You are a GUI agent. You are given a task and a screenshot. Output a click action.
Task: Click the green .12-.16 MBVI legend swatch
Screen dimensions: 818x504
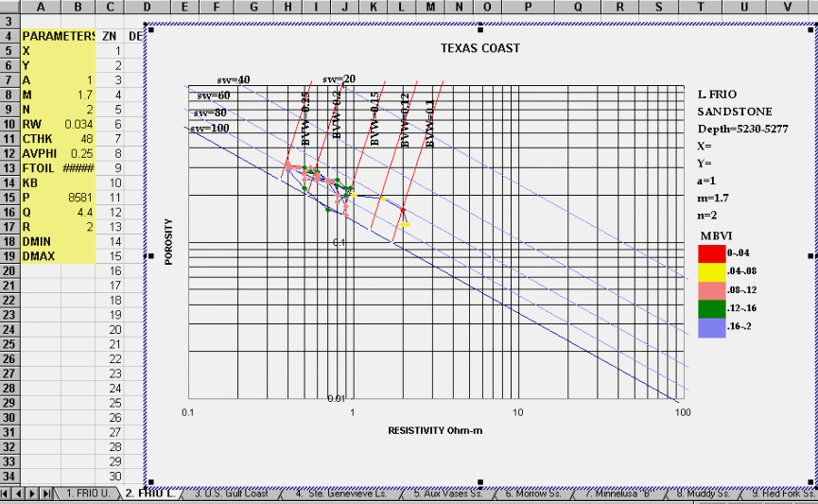(711, 307)
